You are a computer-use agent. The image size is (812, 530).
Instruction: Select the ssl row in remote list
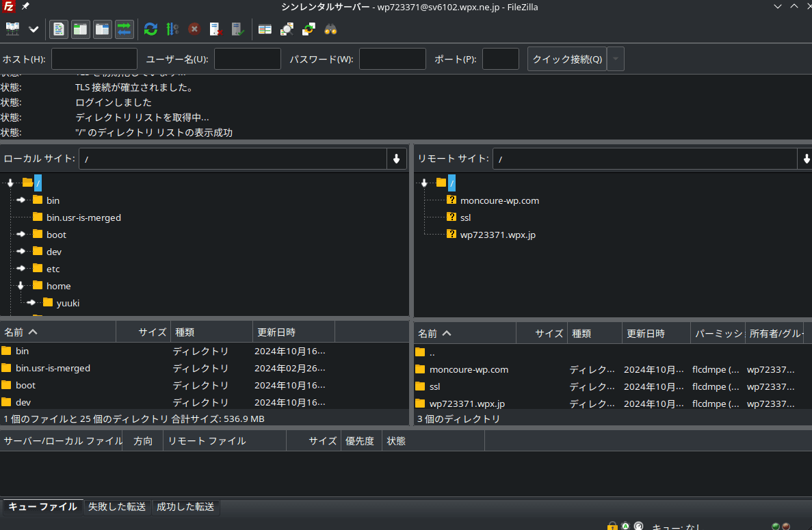[613, 386]
